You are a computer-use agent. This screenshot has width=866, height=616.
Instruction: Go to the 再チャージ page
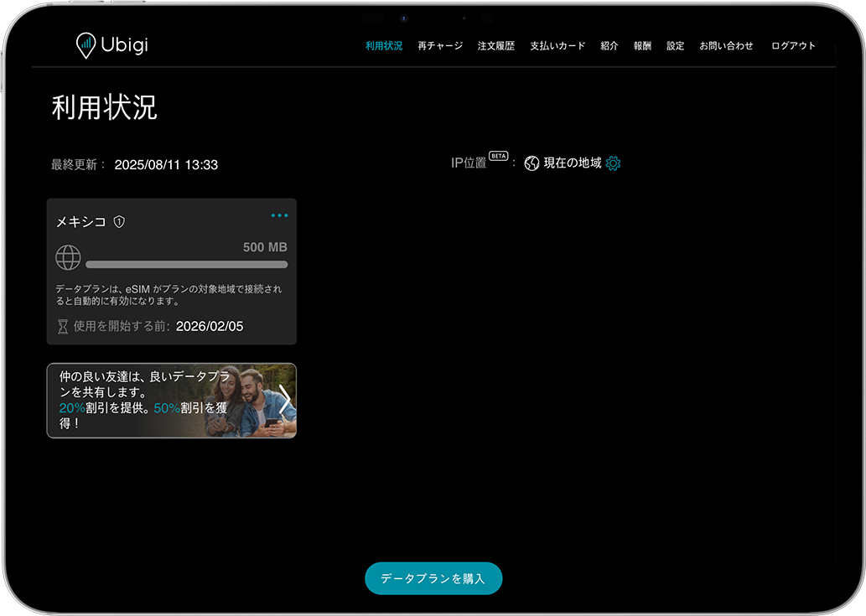440,46
